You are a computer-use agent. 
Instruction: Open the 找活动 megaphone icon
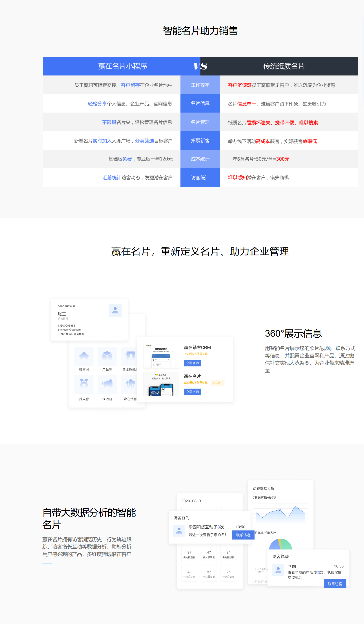107,384
